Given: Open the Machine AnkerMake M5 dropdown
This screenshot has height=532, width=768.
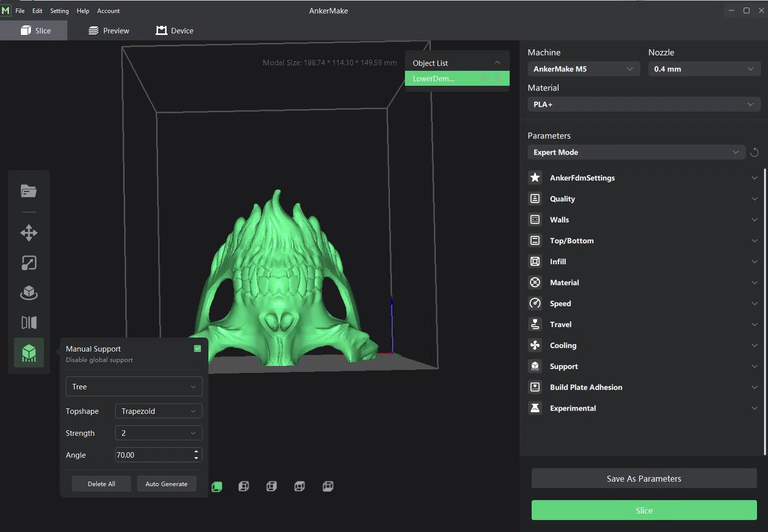Looking at the screenshot, I should pyautogui.click(x=583, y=69).
